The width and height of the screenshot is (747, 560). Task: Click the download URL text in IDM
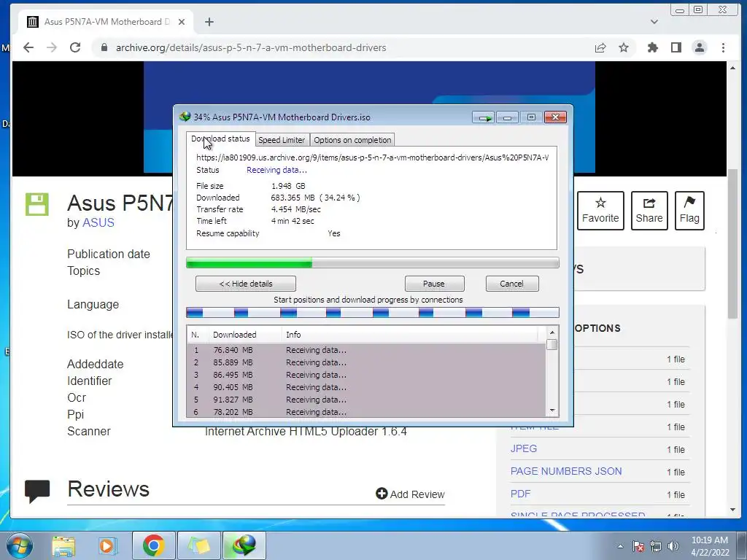click(372, 157)
